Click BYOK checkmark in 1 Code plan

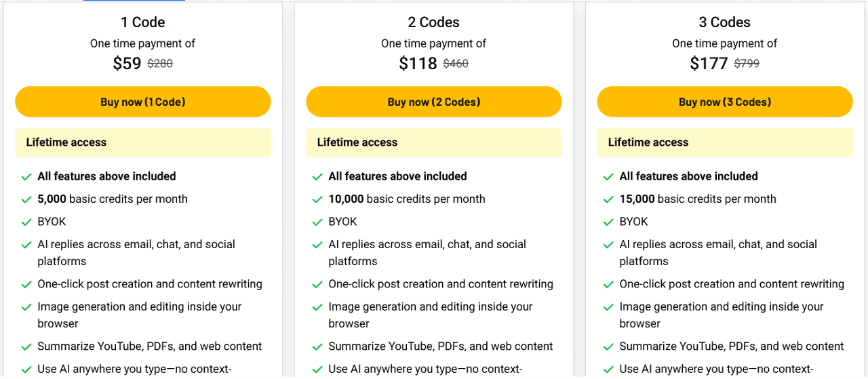coord(26,222)
